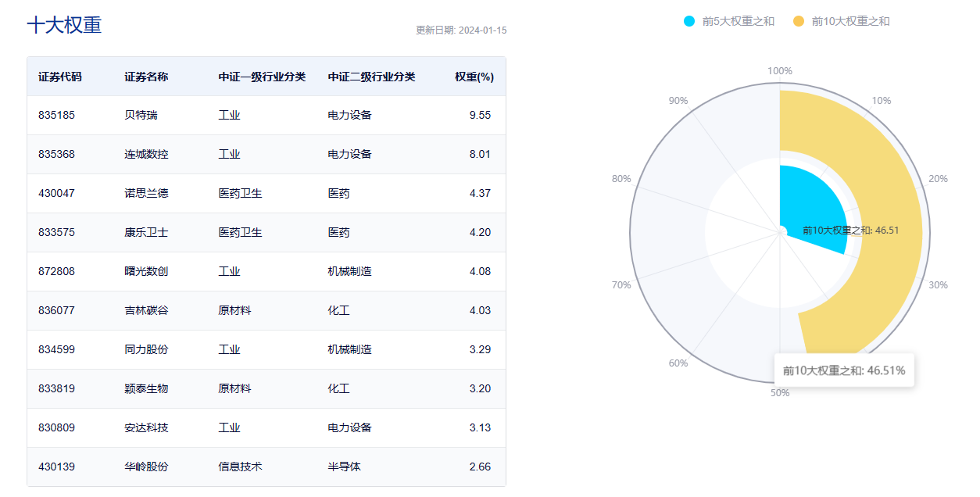Screen dimensions: 980x497
Task: Click the 前10大权重之和: 46.51% tooltip
Action: [844, 370]
